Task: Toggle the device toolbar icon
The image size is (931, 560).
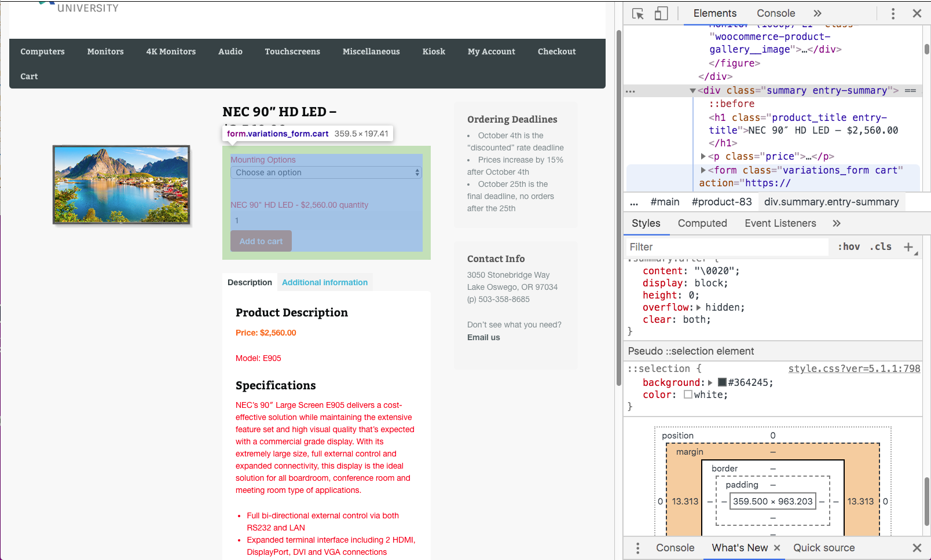Action: pos(661,14)
